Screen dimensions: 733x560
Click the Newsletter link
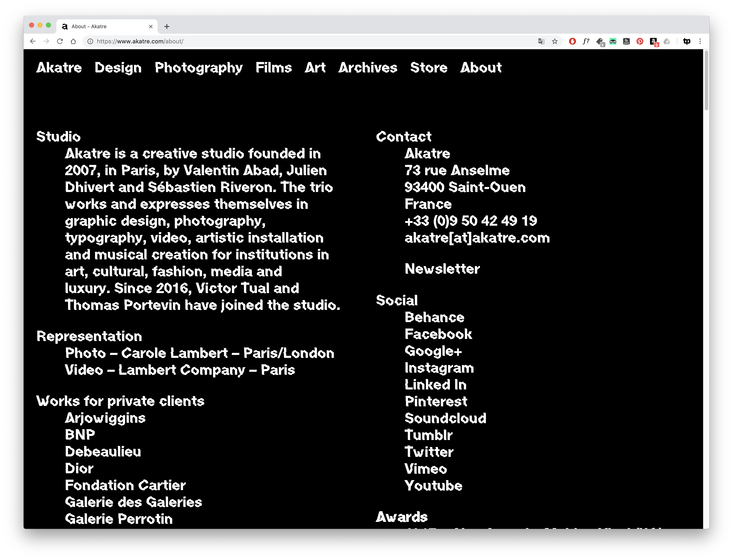click(x=442, y=269)
